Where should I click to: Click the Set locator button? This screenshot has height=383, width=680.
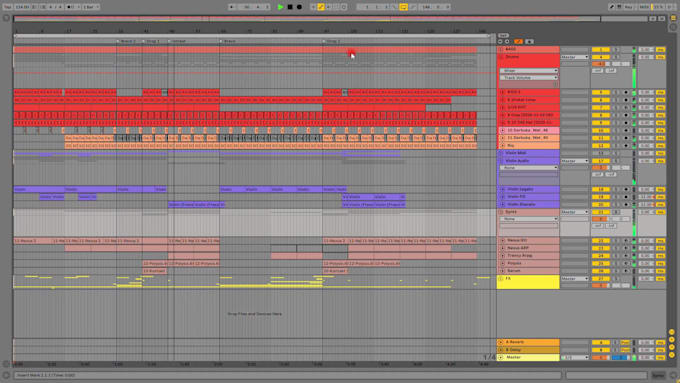[x=503, y=36]
